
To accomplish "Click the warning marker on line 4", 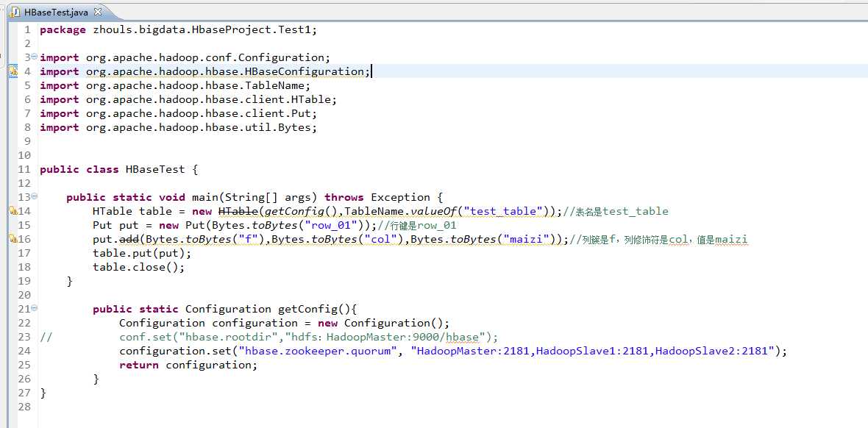I will pos(13,71).
